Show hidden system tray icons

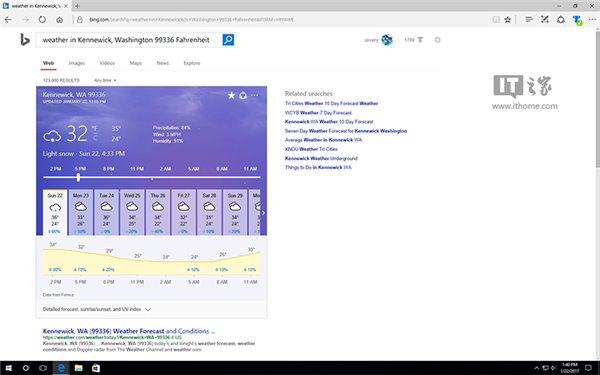(536, 368)
